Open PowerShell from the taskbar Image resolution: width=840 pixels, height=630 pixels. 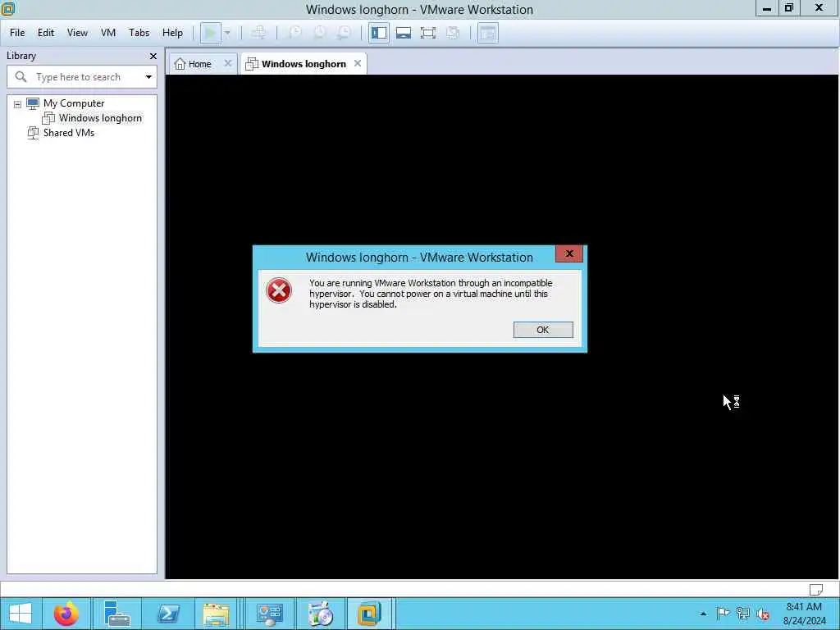[x=168, y=614]
